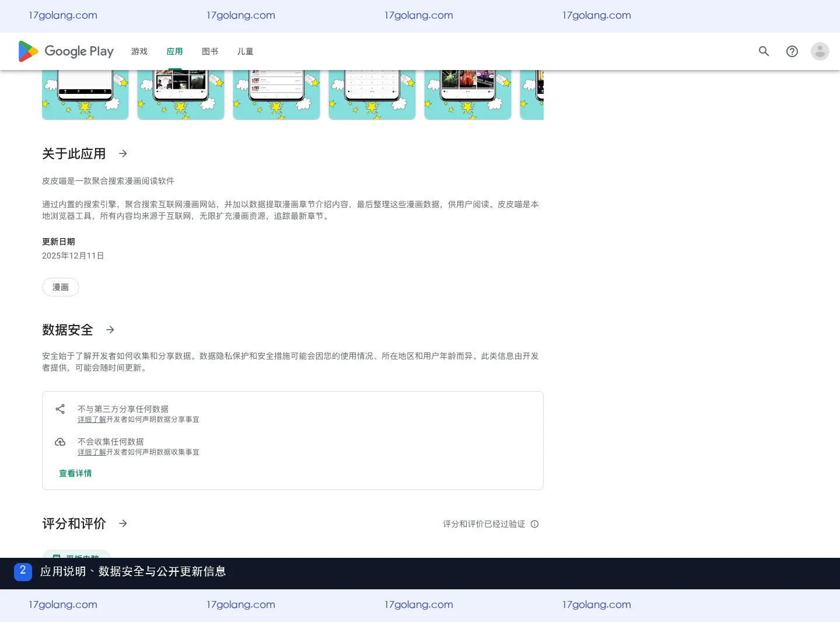Open the search magnifier icon
The height and width of the screenshot is (622, 840).
pyautogui.click(x=764, y=51)
